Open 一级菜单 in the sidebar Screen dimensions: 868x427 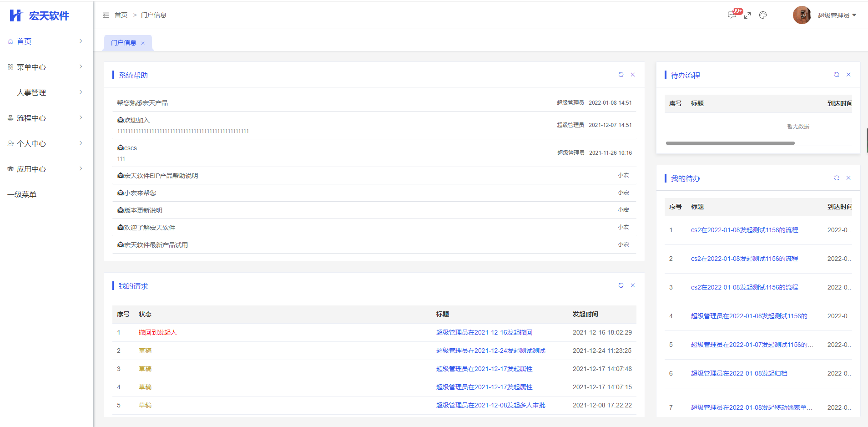pyautogui.click(x=22, y=194)
